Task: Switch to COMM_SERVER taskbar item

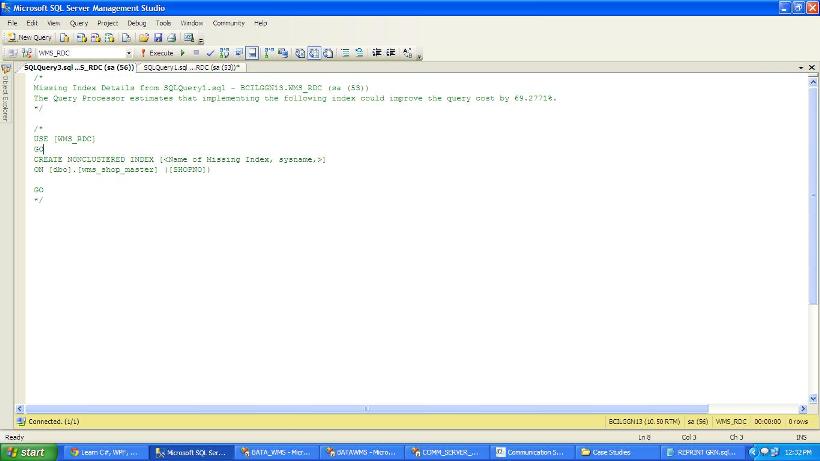Action: (x=445, y=452)
